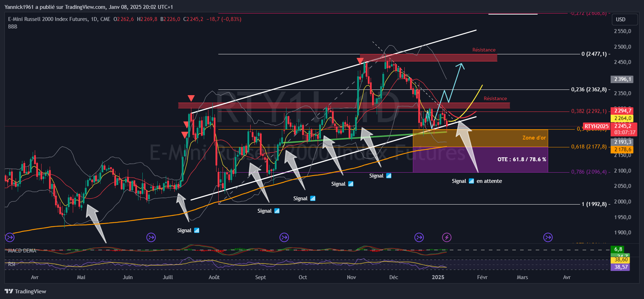Click the MACD DEMA indicator label
The image size is (644, 299).
click(22, 251)
